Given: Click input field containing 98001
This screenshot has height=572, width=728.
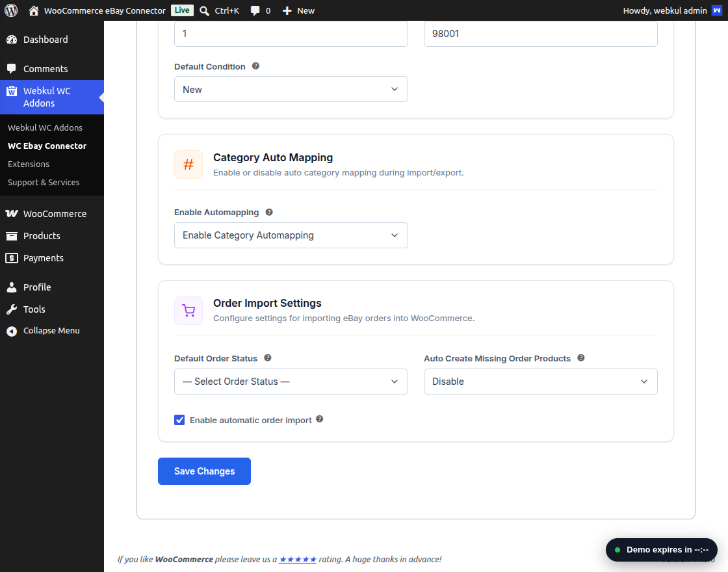Looking at the screenshot, I should pyautogui.click(x=540, y=33).
